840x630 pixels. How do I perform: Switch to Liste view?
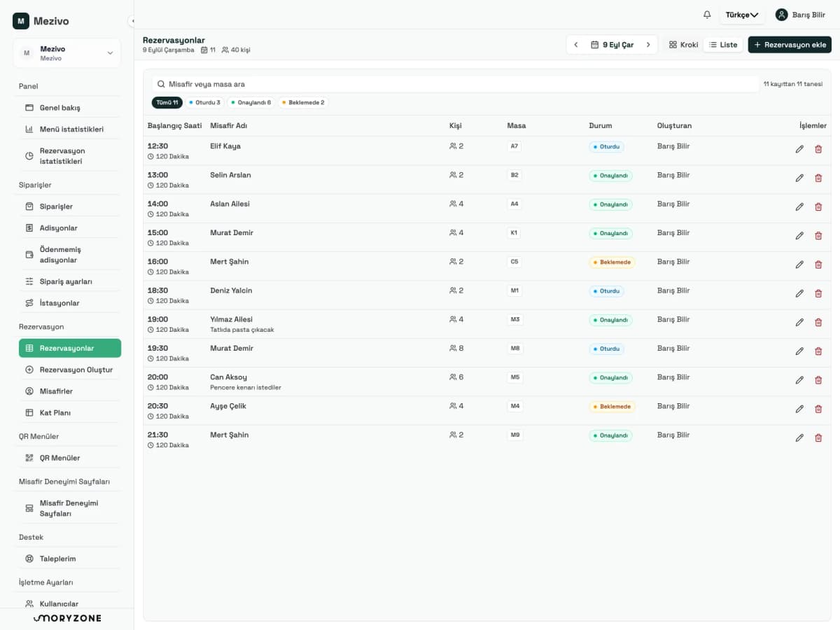click(723, 45)
